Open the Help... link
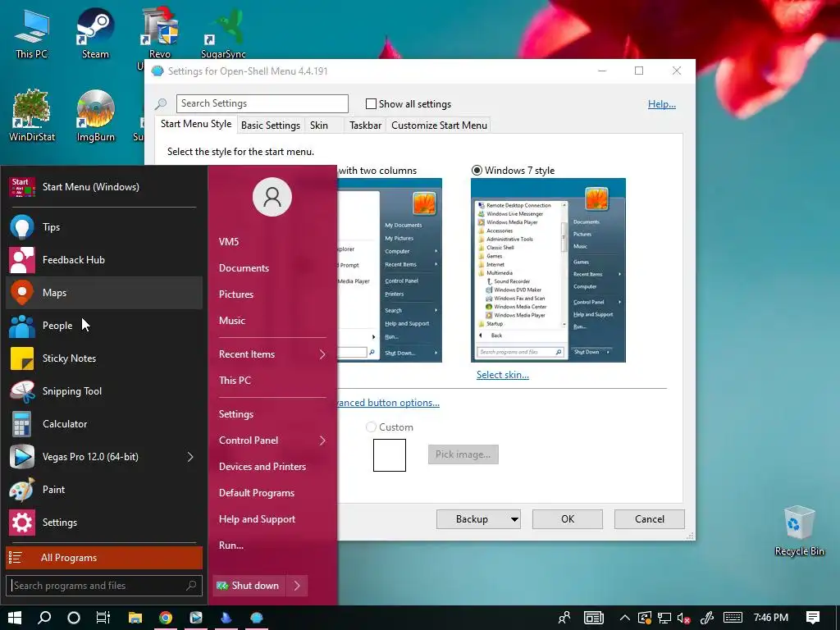Image resolution: width=840 pixels, height=630 pixels. (x=662, y=104)
